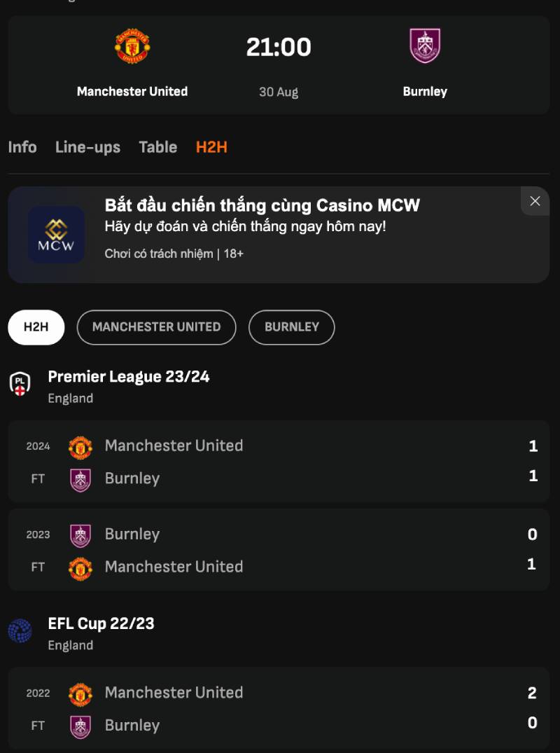Click the EFL Cup logo icon

[x=20, y=630]
